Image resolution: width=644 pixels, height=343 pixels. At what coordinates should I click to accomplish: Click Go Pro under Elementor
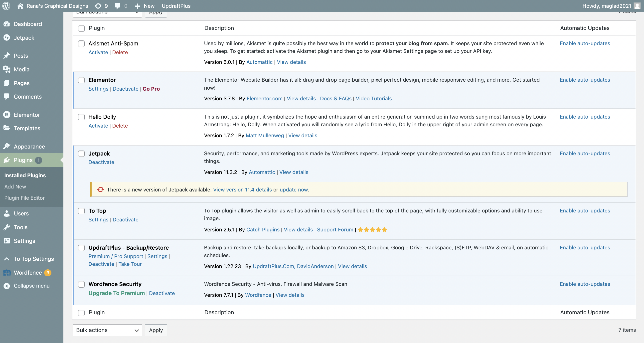click(151, 89)
